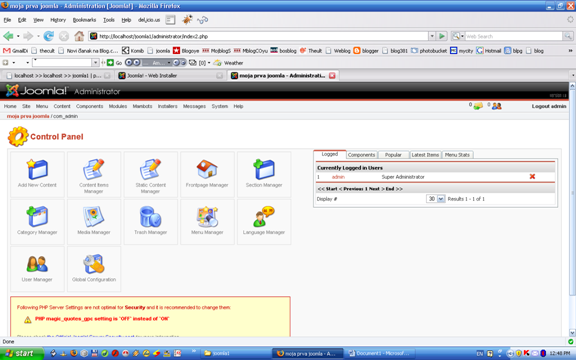Image resolution: width=577 pixels, height=361 pixels.
Task: Force logout admin with red X
Action: (x=532, y=177)
